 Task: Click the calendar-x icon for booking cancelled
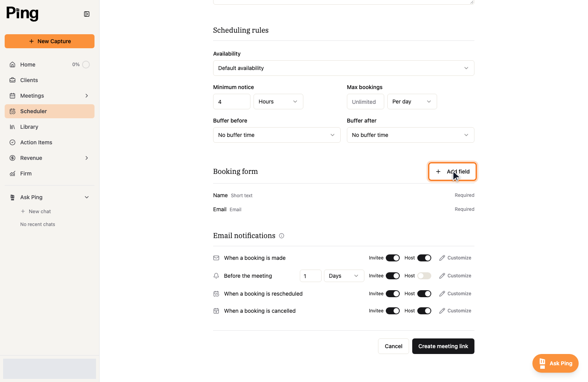[x=216, y=311]
